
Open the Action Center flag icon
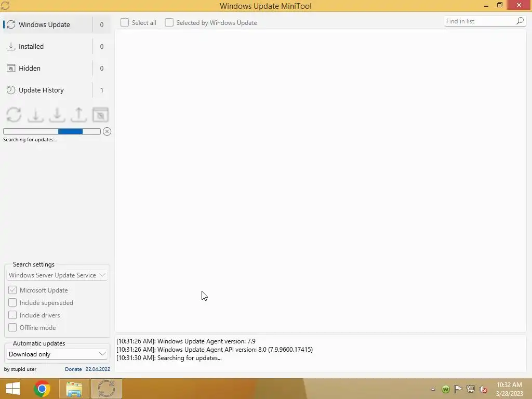point(458,389)
